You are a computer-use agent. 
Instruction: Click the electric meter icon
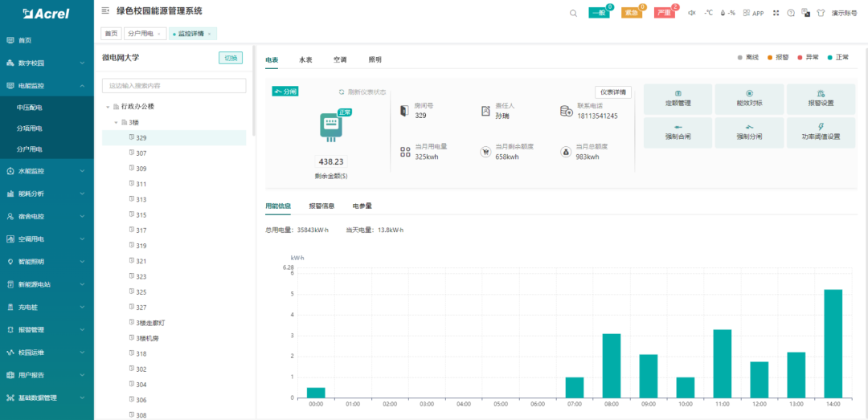tap(331, 126)
